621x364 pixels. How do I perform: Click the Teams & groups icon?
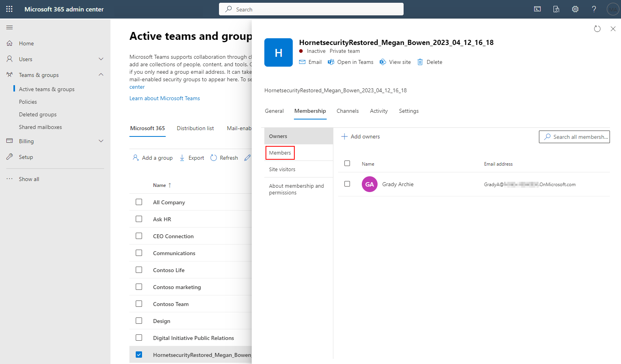pyautogui.click(x=9, y=75)
